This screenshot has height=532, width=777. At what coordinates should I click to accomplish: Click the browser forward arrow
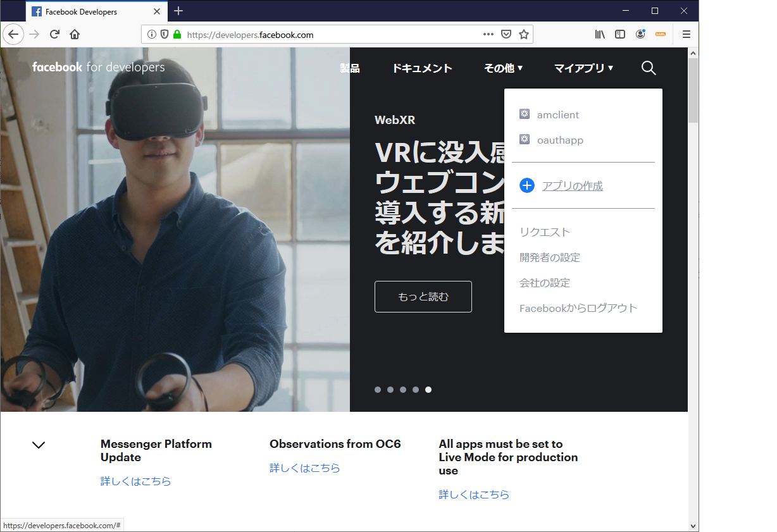tap(34, 34)
